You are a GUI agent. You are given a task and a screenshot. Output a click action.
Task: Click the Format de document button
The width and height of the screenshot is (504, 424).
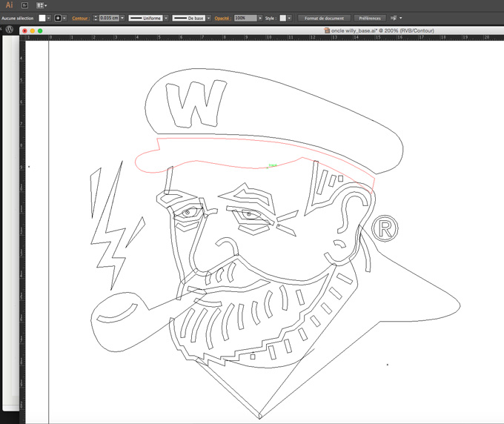(324, 19)
